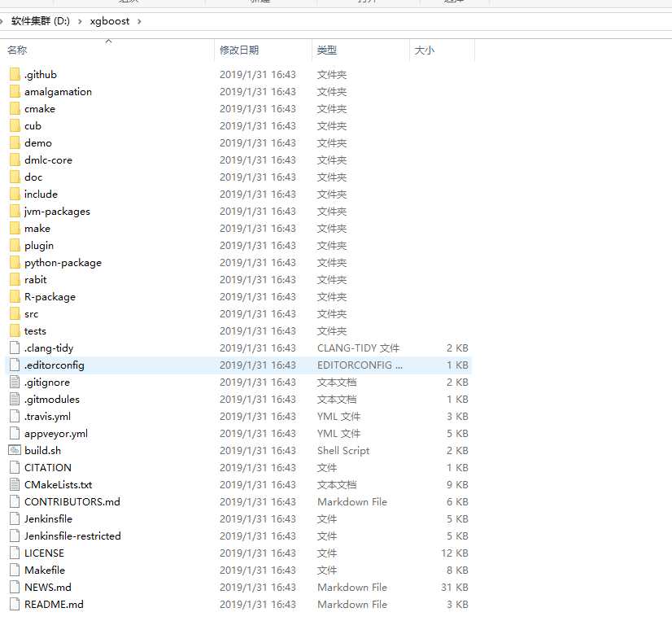Screen dimensions: 672x634
Task: Click the 9 KB size of CMakeLists.txt
Action: tap(457, 485)
